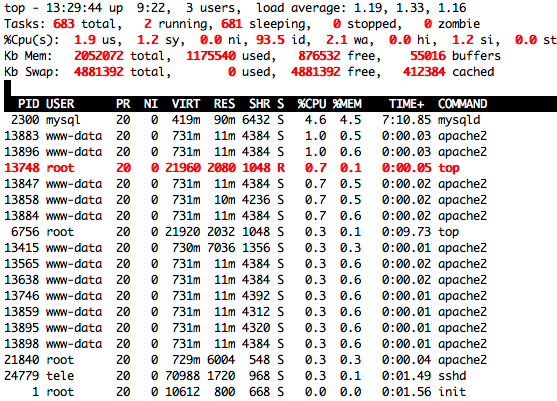Select PID 13847 in the process list
This screenshot has width=557, height=401.
click(x=22, y=184)
